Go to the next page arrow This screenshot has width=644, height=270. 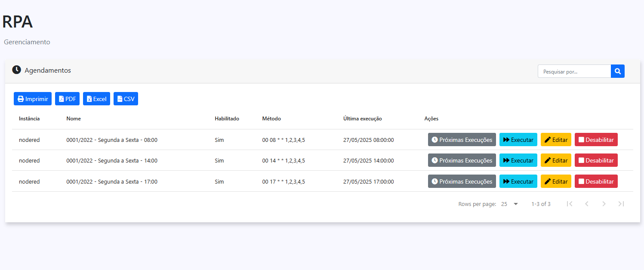(604, 204)
